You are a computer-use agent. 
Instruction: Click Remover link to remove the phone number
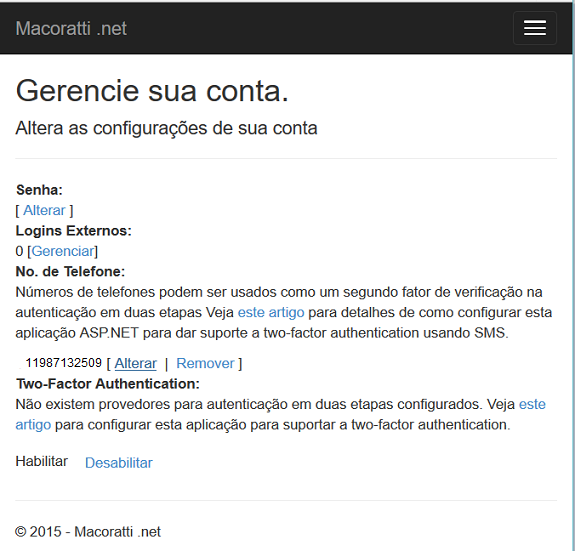click(205, 363)
